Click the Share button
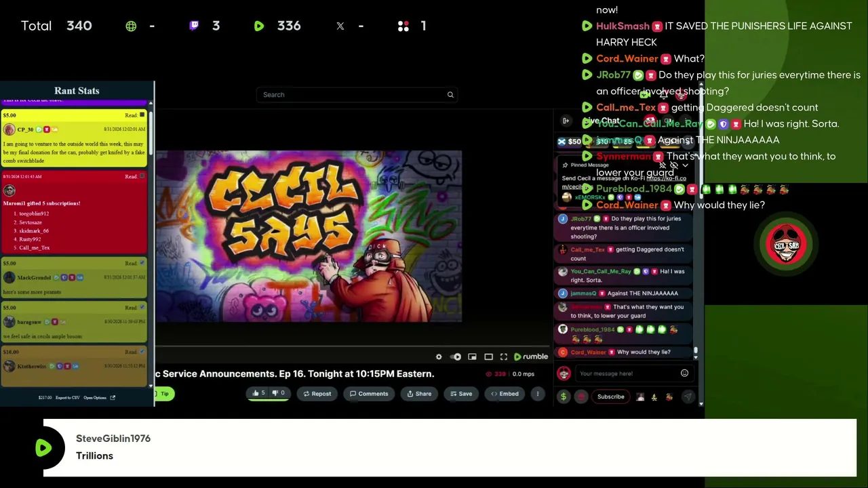 [x=419, y=394]
